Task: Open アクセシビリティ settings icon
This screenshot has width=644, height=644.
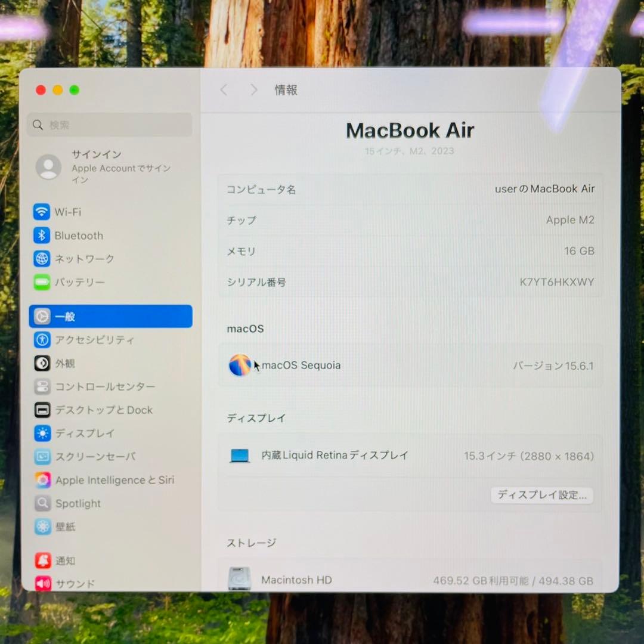Action: (x=42, y=340)
